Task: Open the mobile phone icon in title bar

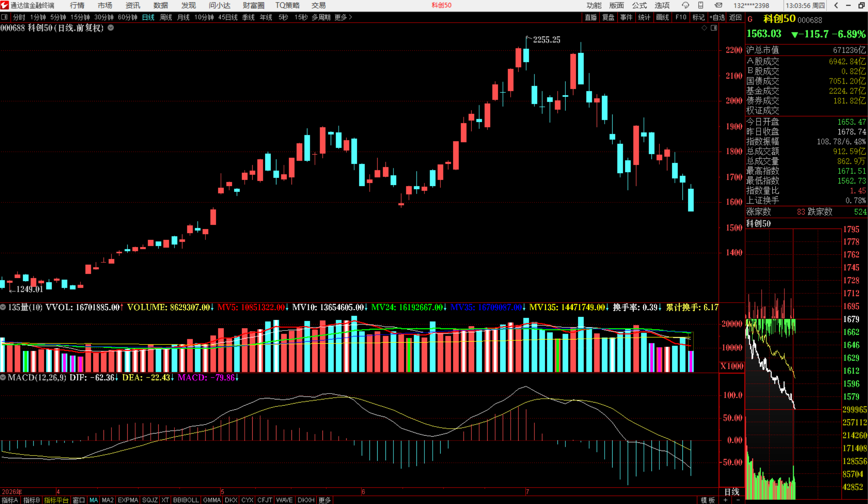Action: (x=701, y=5)
